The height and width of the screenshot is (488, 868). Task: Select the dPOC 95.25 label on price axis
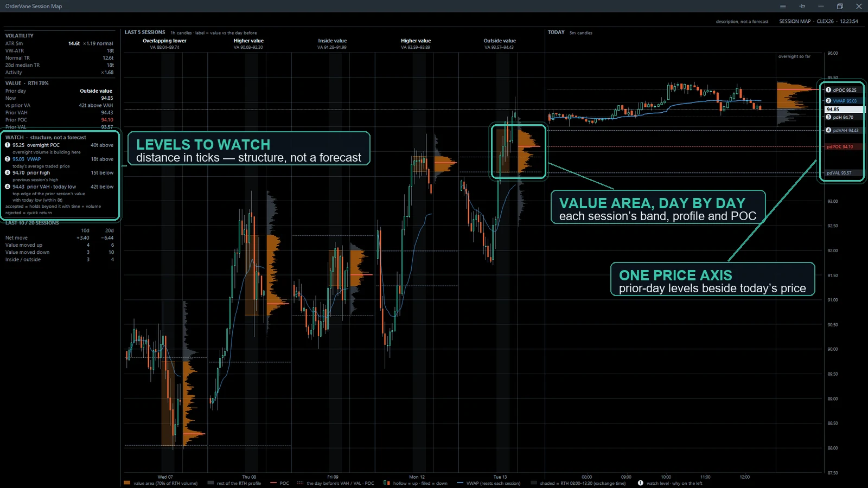pos(844,90)
